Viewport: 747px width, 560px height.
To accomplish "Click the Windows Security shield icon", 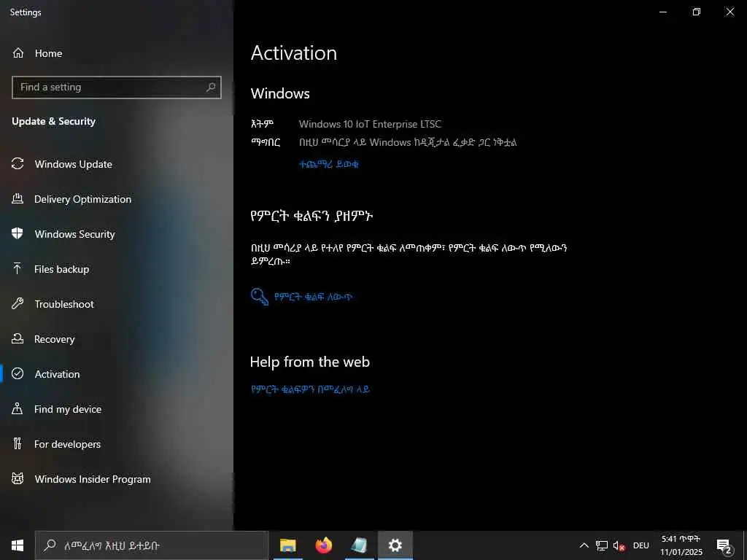I will pos(18,233).
